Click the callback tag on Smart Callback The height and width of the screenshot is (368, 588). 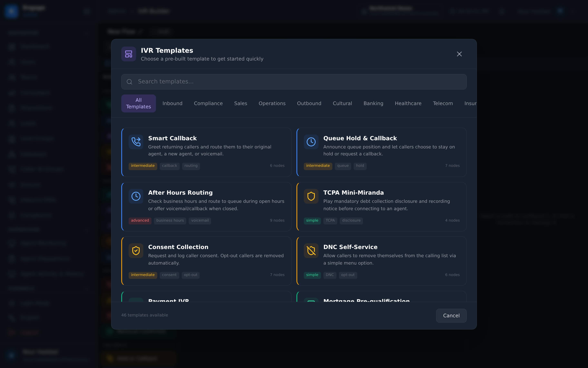(x=170, y=166)
